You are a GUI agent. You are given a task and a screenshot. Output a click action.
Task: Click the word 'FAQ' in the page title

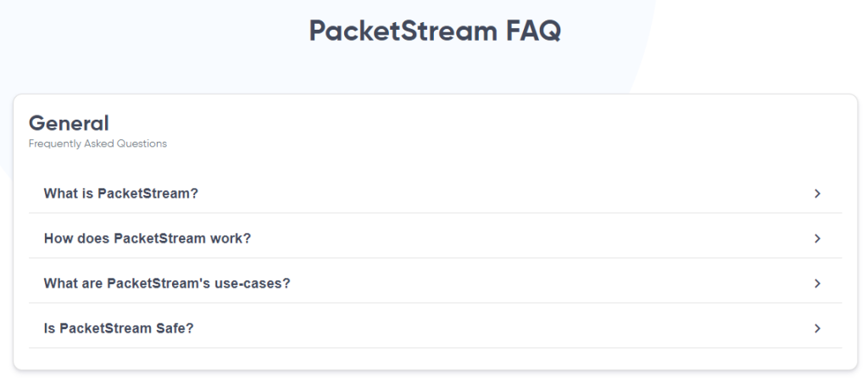[534, 31]
